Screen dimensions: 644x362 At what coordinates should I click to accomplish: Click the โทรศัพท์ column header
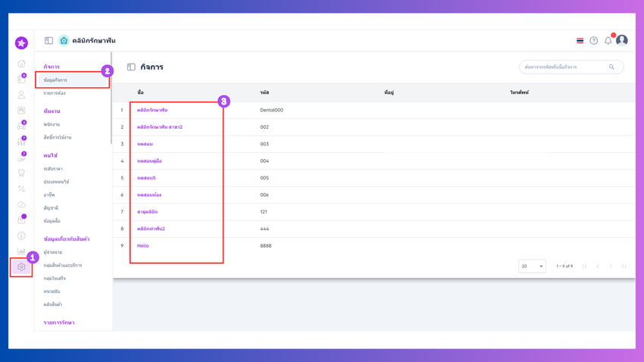click(x=519, y=92)
